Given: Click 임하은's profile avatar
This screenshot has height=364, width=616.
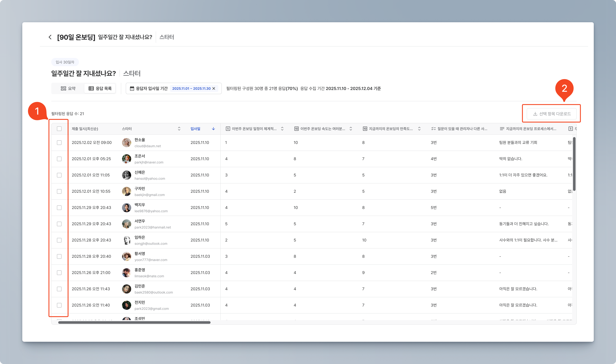Looking at the screenshot, I should point(126,240).
